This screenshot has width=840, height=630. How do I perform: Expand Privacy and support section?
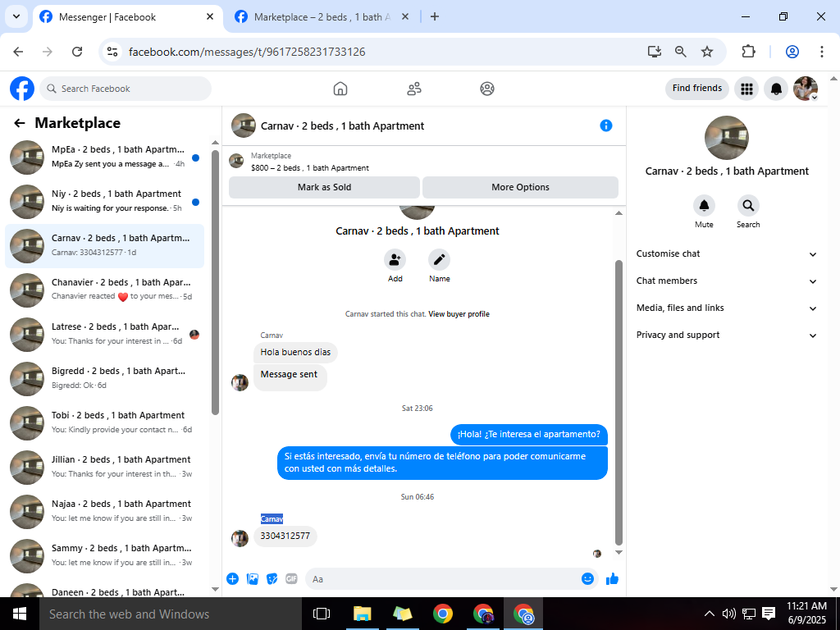point(727,335)
